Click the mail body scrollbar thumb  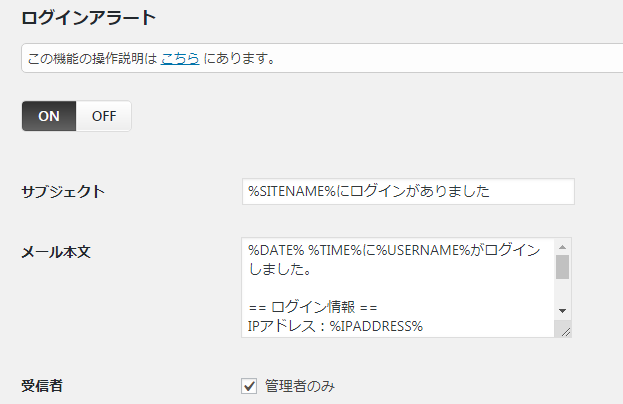[562, 267]
